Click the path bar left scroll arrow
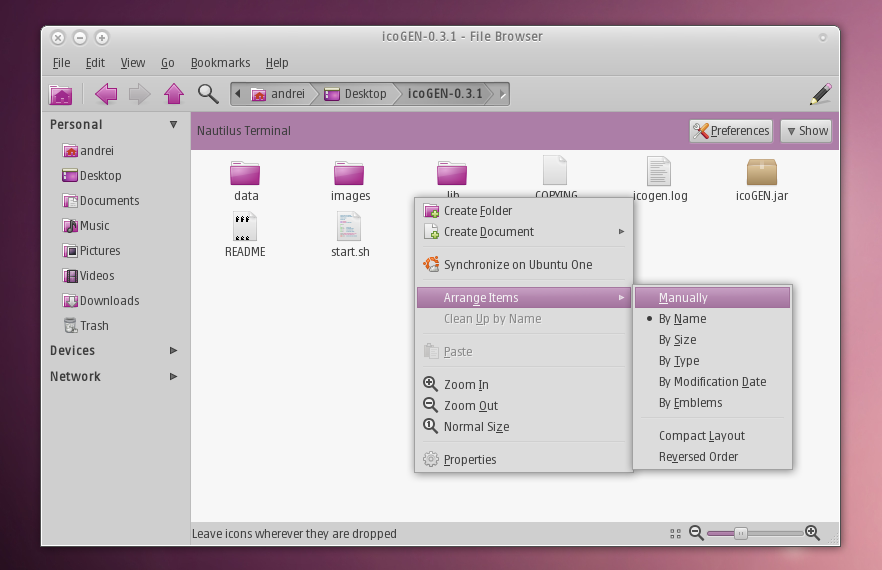Viewport: 882px width, 570px height. tap(238, 94)
